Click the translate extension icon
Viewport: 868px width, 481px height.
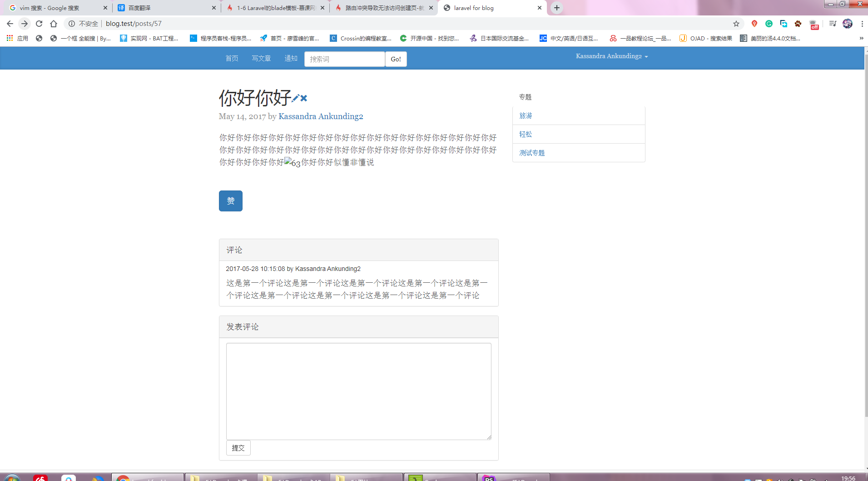click(x=784, y=24)
